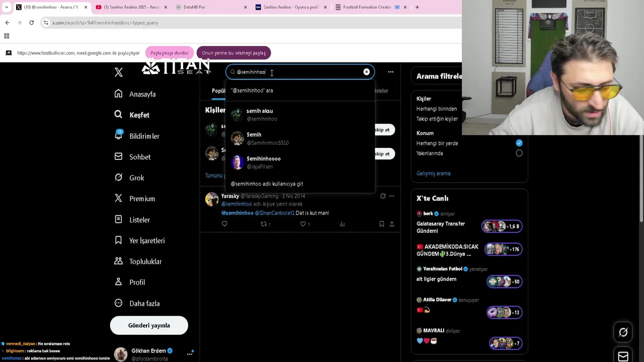Switch to Football Formation Creator tab
Viewport: 644px width, 362px height.
[x=371, y=7]
